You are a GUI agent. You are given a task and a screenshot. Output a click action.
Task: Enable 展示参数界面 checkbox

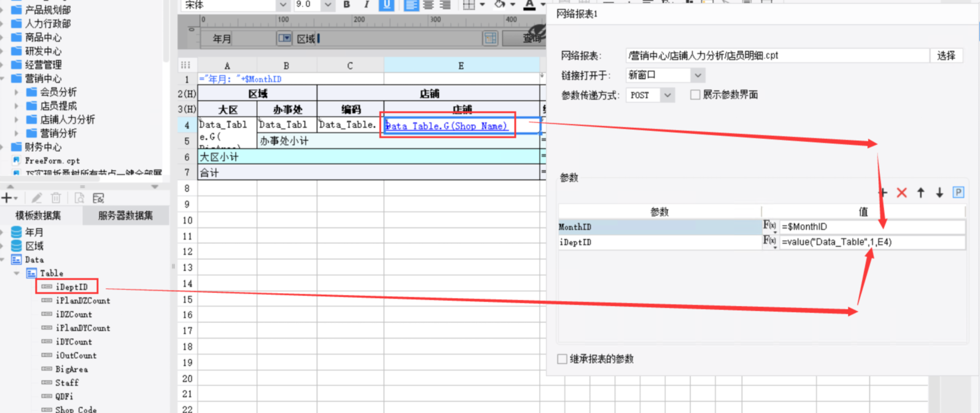(695, 95)
